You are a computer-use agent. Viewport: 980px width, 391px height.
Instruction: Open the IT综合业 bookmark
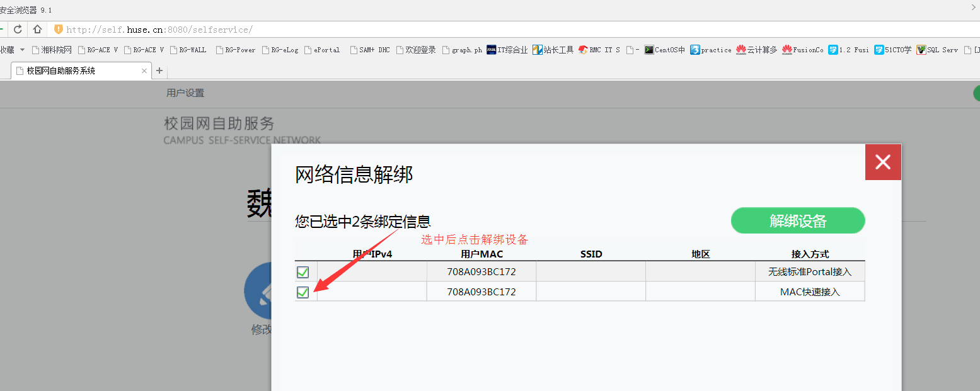pyautogui.click(x=507, y=50)
